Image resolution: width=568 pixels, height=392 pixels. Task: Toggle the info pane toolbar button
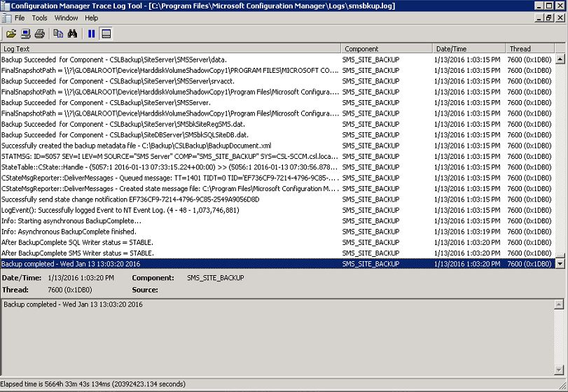coord(106,34)
